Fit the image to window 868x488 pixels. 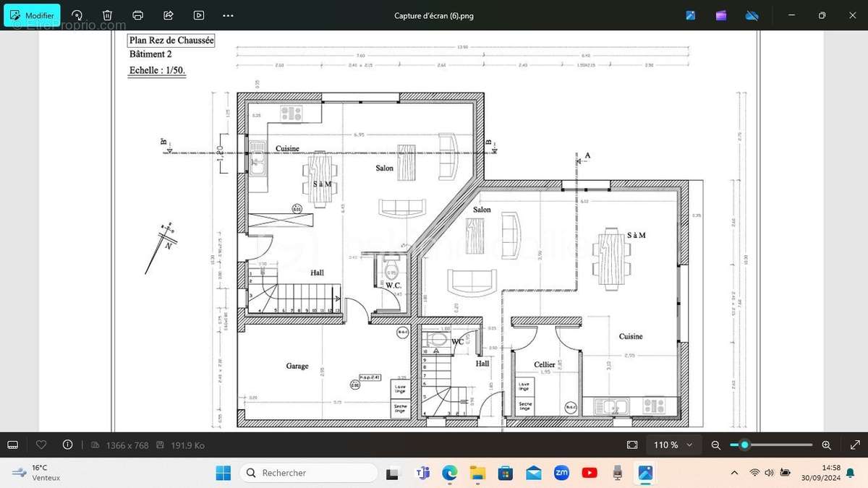tap(632, 445)
